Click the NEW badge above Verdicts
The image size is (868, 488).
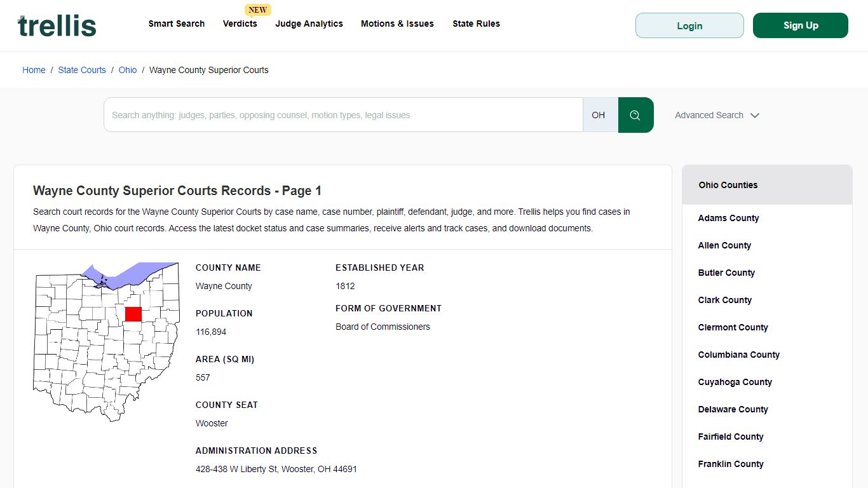(x=257, y=10)
